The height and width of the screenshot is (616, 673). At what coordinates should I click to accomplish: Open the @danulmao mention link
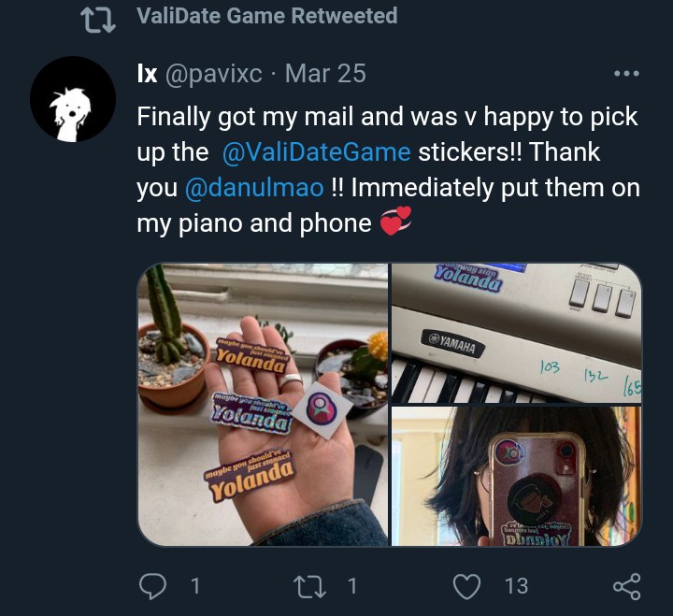(x=254, y=188)
